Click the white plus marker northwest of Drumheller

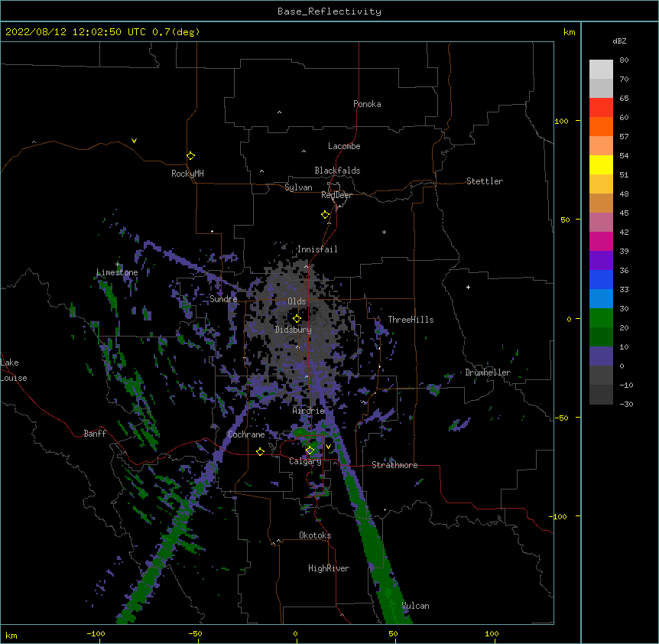468,287
